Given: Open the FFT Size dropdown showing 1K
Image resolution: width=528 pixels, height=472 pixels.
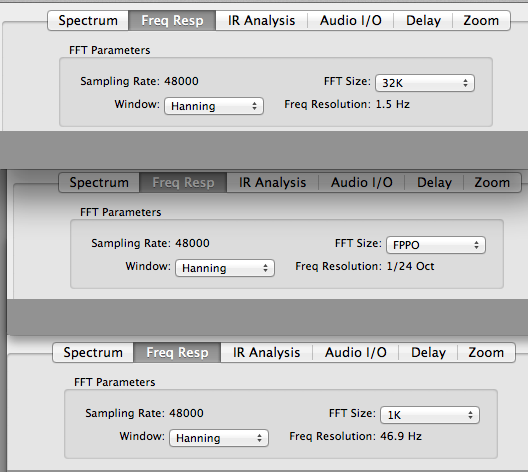Looking at the screenshot, I should (430, 415).
